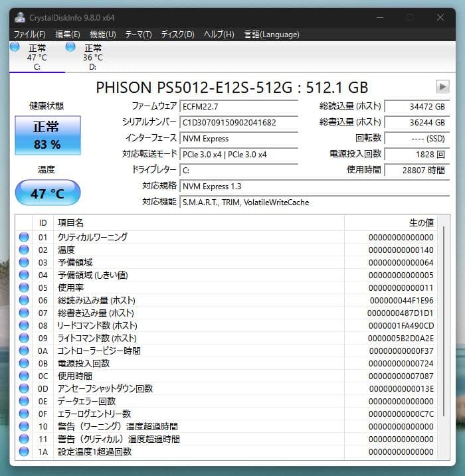Click the transfer mode field PCIe 3.0 x4

click(238, 155)
